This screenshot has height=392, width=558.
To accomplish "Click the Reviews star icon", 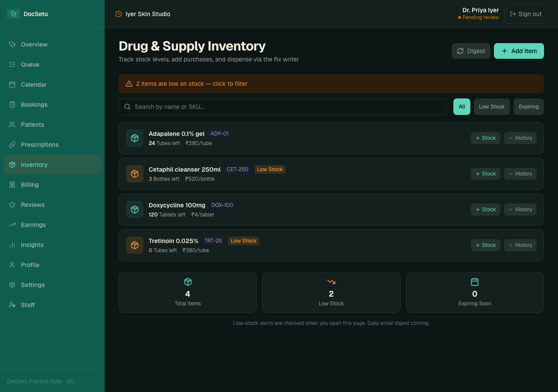I will (x=12, y=205).
